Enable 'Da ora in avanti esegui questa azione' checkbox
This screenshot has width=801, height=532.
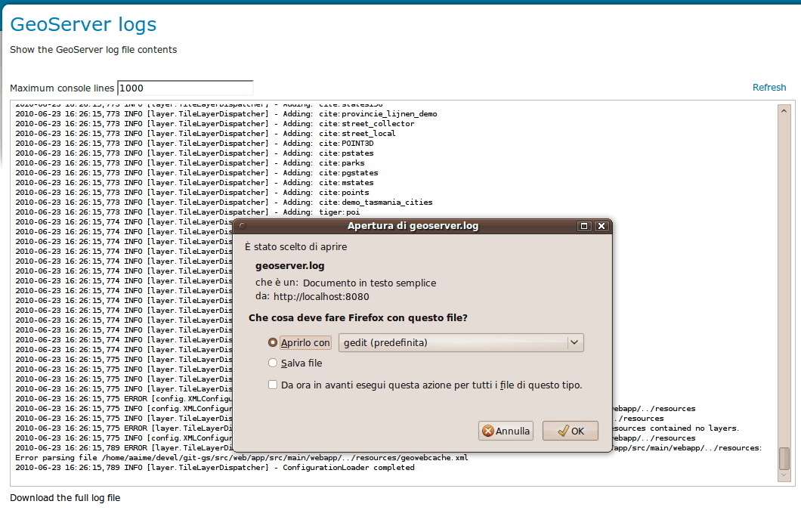click(273, 385)
